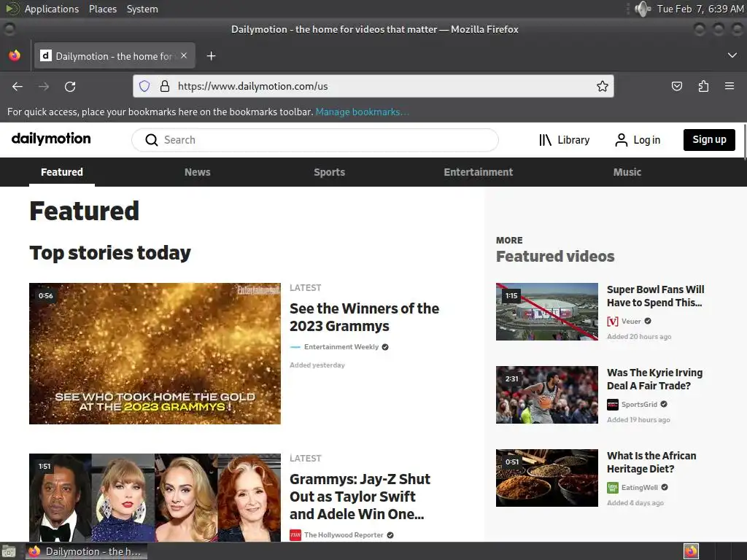Open Was The Kyrie Irving Deal title
The image size is (747, 560).
pos(654,379)
